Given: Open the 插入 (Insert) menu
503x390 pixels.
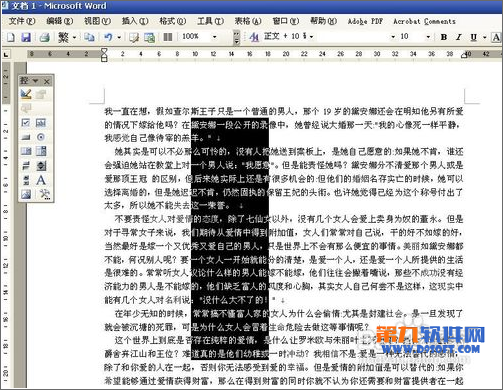Looking at the screenshot, I should (135, 21).
